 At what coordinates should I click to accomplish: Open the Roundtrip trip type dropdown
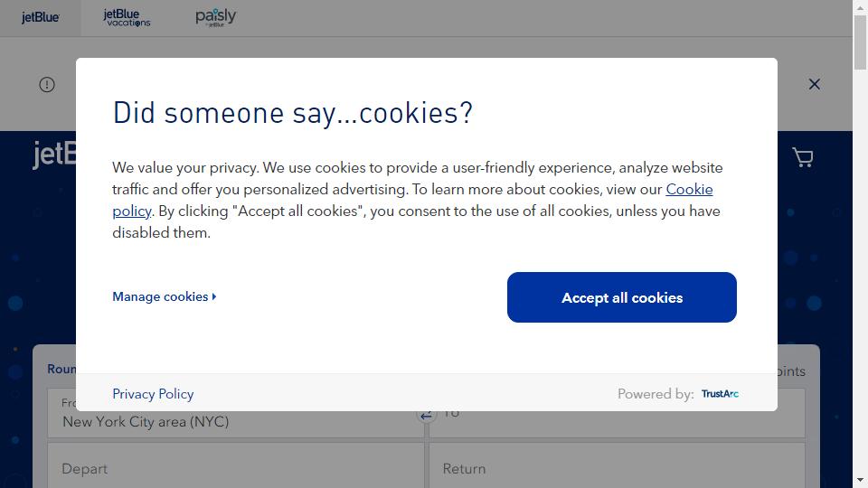61,369
